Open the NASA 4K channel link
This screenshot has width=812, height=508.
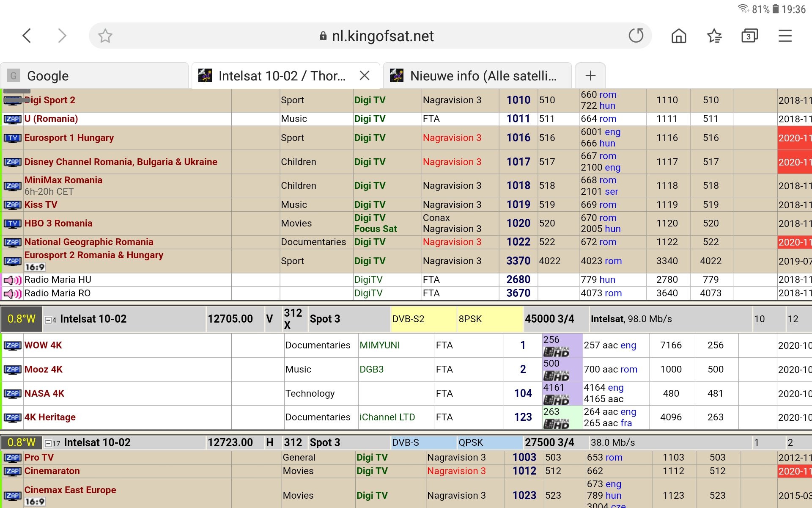click(44, 393)
